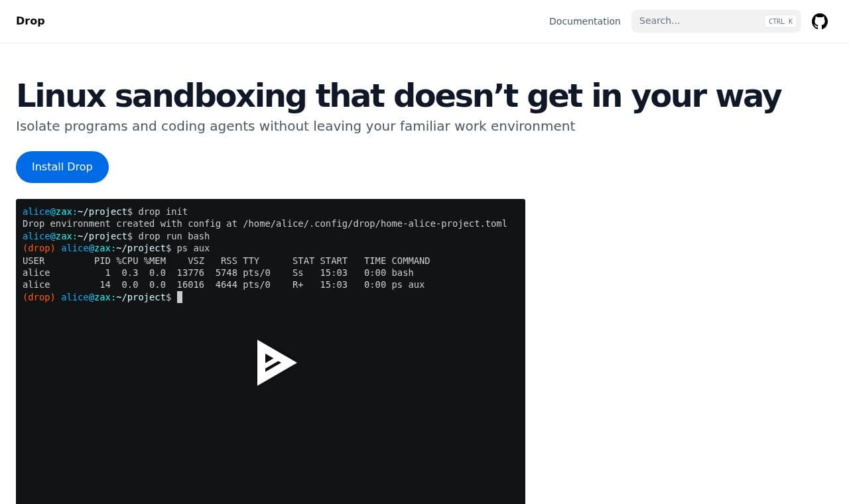
Task: Click the CTRL K shortcut badge
Action: pyautogui.click(x=781, y=21)
